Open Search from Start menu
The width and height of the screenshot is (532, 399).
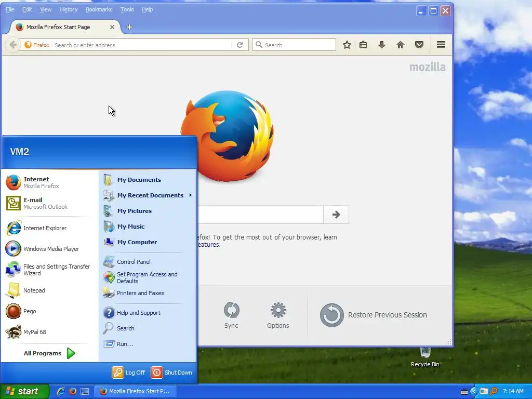pyautogui.click(x=148, y=328)
